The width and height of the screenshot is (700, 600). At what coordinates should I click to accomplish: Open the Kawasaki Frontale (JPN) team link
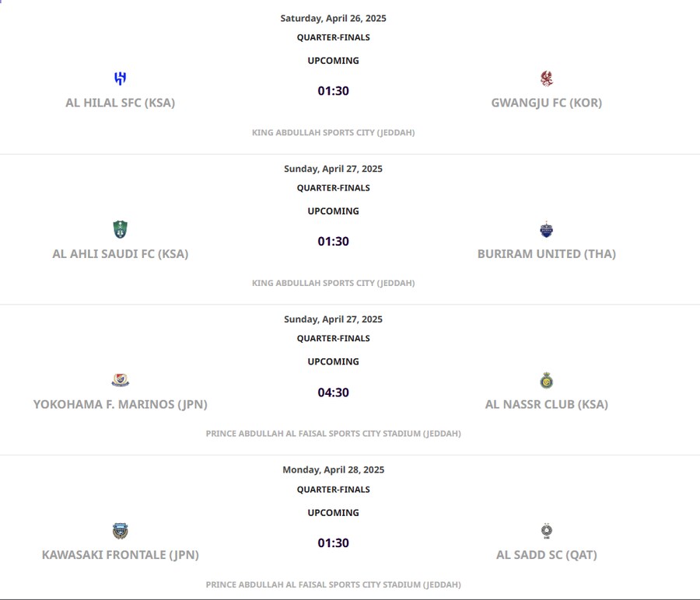tap(119, 555)
